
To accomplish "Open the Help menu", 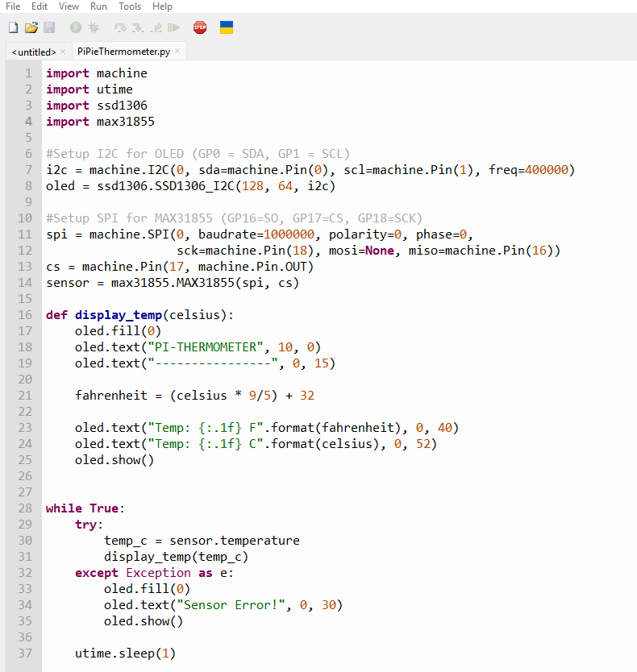I will (x=162, y=6).
